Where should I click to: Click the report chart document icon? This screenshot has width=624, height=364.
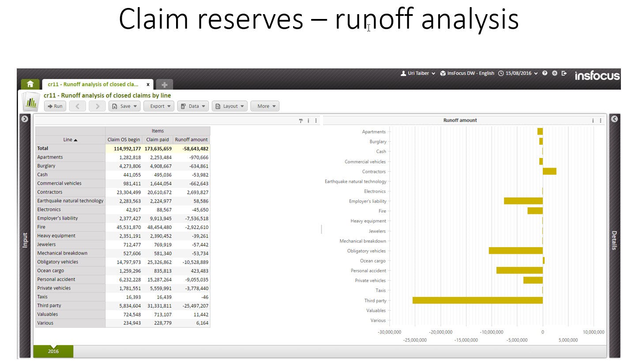(x=31, y=102)
